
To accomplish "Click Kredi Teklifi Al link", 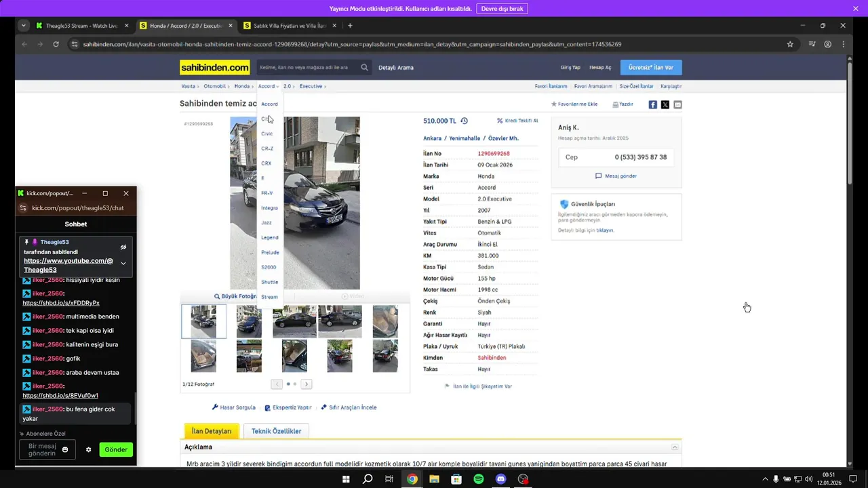I will tap(517, 121).
